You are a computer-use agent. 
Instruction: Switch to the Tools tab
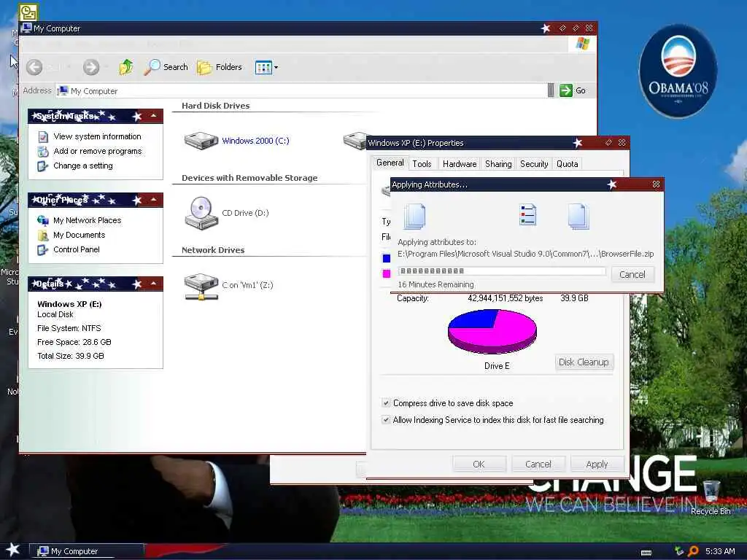(422, 164)
